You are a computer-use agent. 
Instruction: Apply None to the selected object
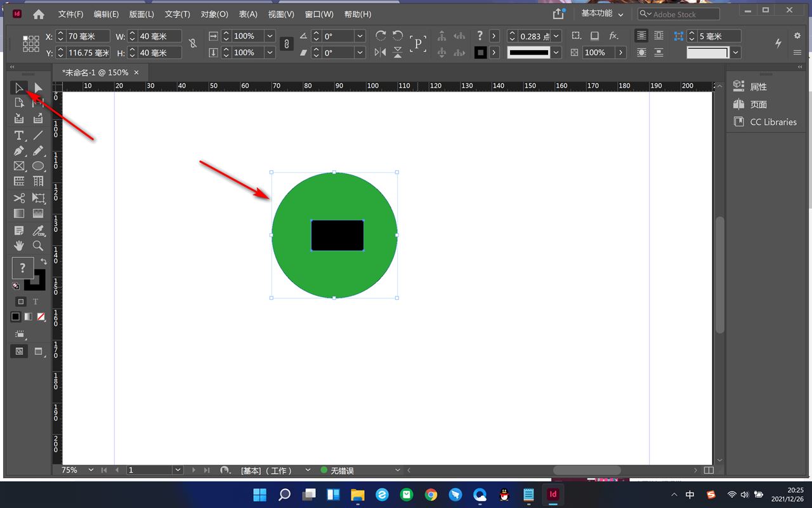[x=41, y=316]
